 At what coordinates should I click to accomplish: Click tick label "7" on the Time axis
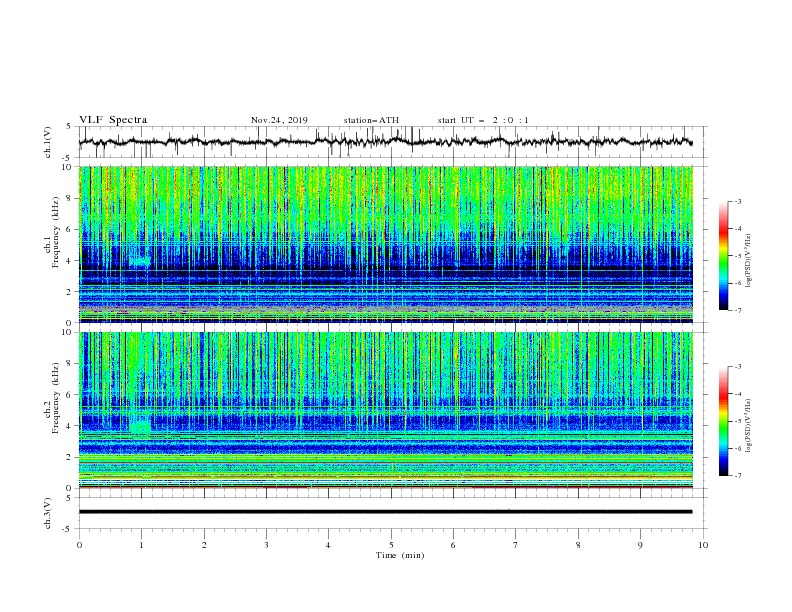coord(516,545)
